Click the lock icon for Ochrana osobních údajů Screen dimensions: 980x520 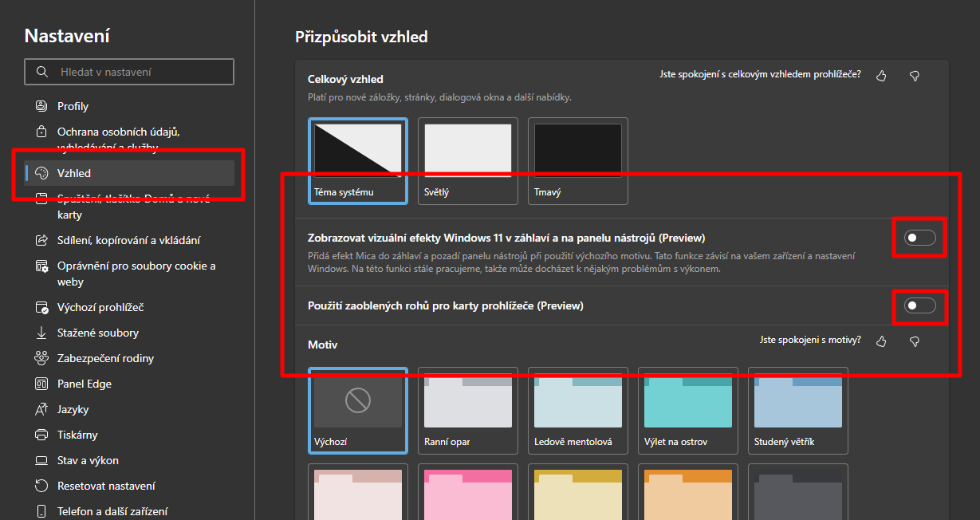42,132
